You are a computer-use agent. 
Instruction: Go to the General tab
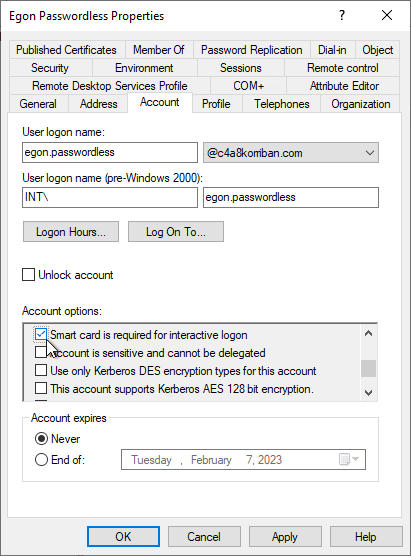point(38,104)
